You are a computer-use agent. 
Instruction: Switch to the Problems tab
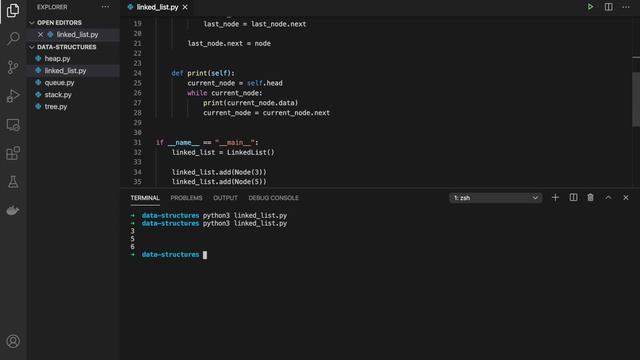[x=186, y=198]
